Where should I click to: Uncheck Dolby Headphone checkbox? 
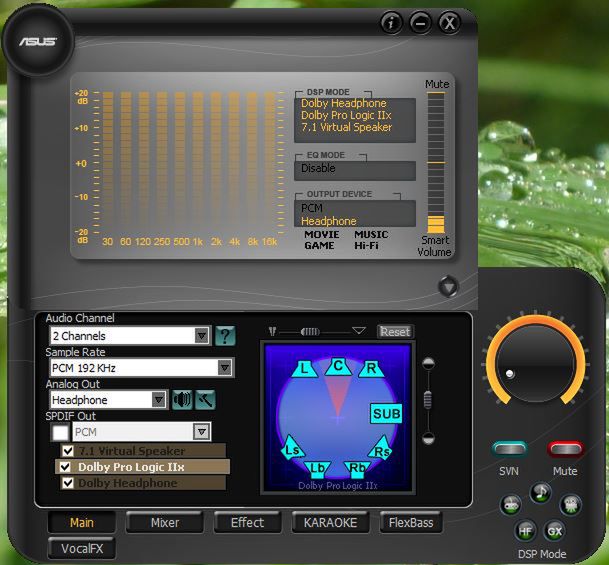[x=68, y=483]
